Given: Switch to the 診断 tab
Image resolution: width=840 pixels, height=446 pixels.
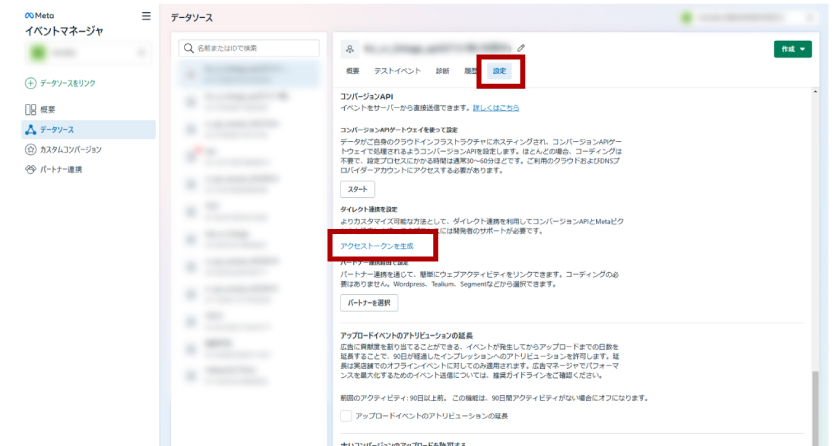Looking at the screenshot, I should (442, 71).
